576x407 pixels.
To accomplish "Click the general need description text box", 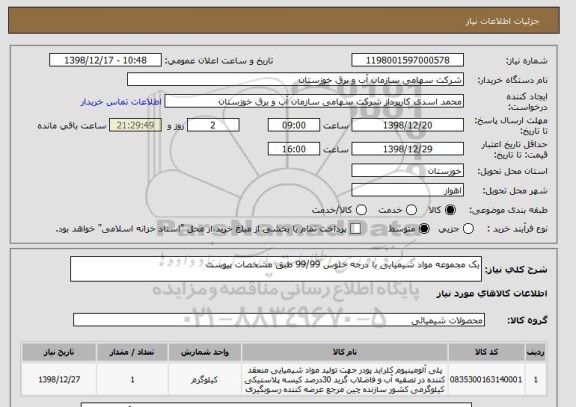I will click(276, 269).
